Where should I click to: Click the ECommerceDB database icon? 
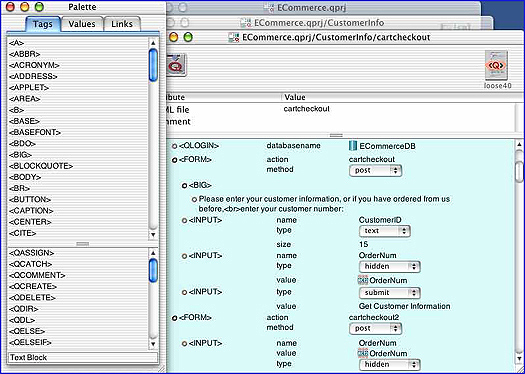[x=353, y=146]
